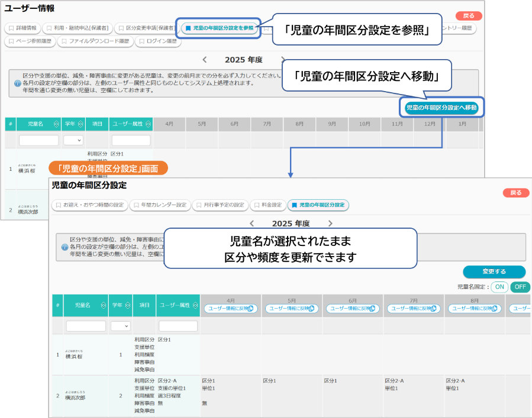Viewport: 532px width, 418px height.
Task: Sort by ユーザー属性 in the lower table
Action: tap(195, 305)
